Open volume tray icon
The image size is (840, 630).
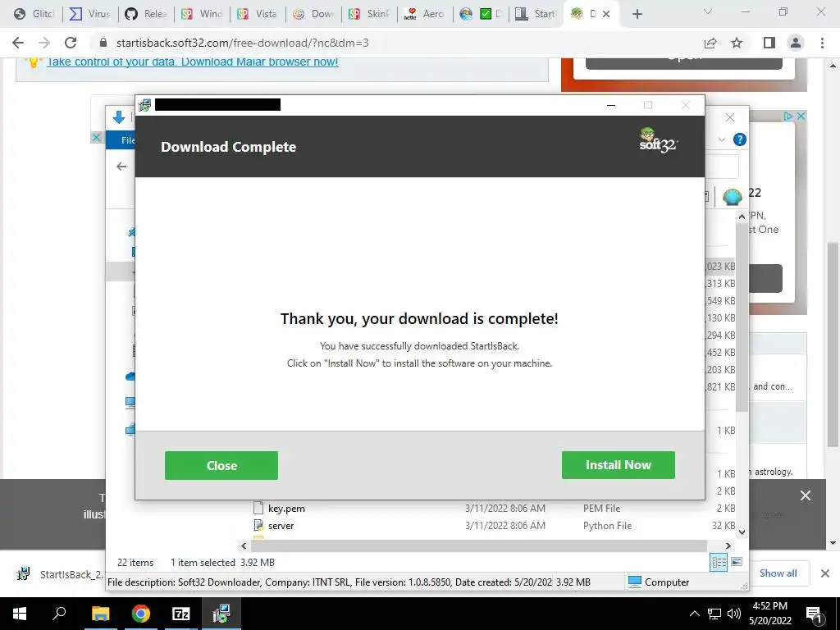click(x=734, y=614)
